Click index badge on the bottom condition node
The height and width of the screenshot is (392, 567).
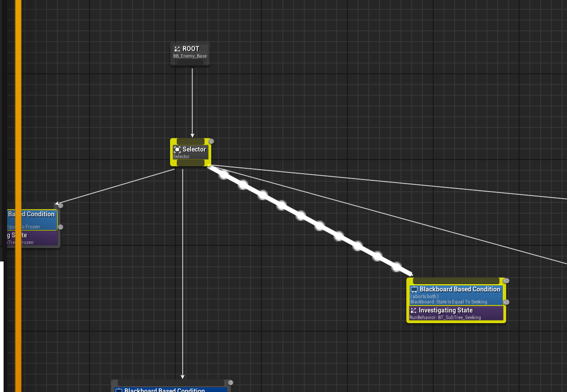coord(231,383)
